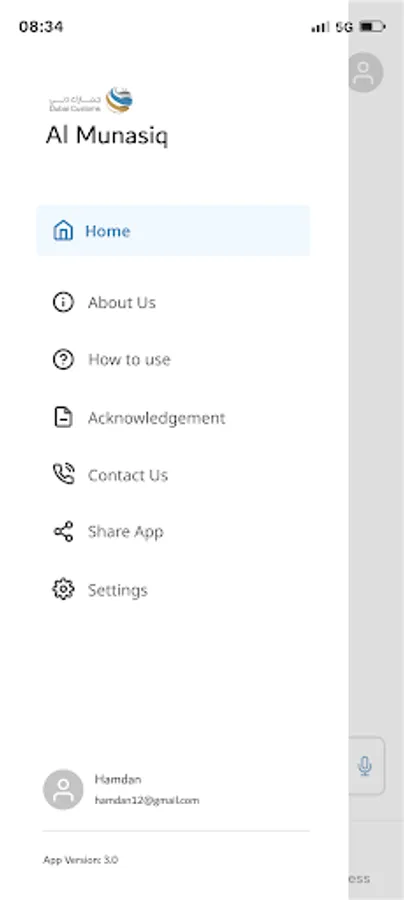Viewport: 404px width, 900px height.
Task: Tap the profile avatar behind the drawer
Action: 366,72
